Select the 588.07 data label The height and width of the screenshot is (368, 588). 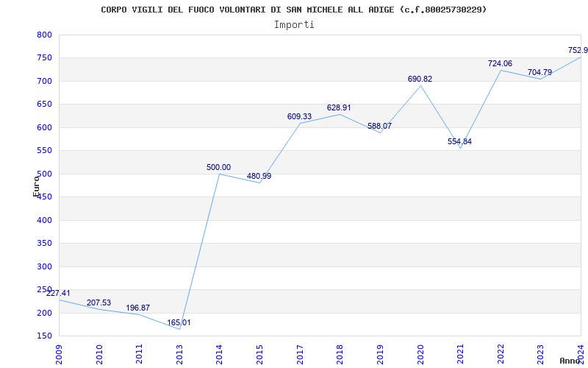pyautogui.click(x=379, y=126)
